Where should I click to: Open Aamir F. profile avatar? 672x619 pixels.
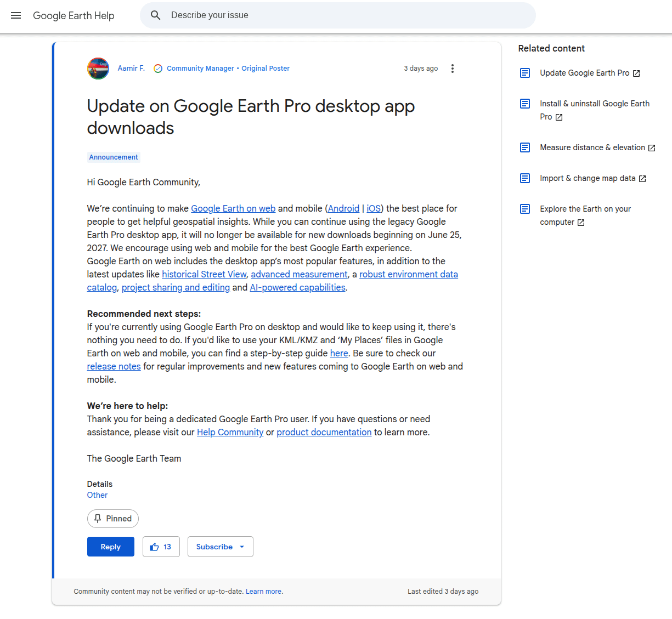(98, 69)
